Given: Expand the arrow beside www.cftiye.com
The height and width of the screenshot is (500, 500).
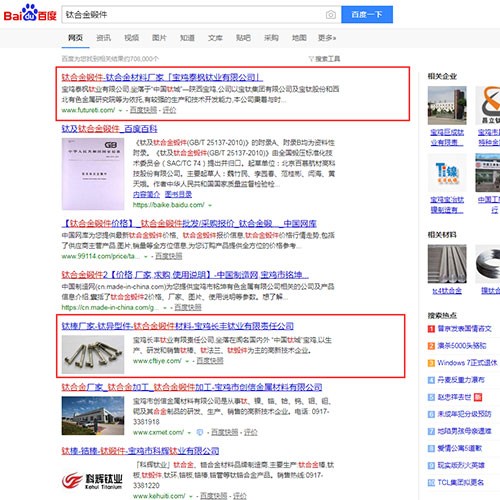Looking at the screenshot, I should pyautogui.click(x=187, y=361).
